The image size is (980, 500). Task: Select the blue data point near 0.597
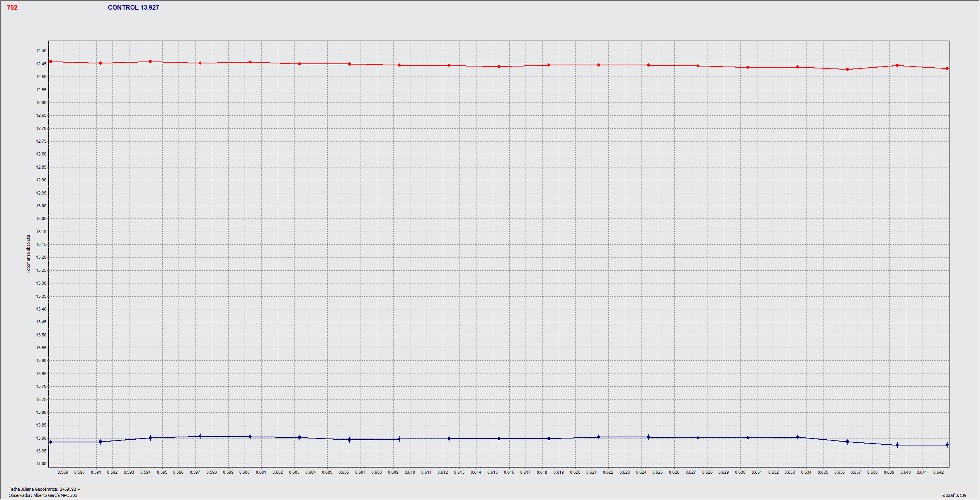click(200, 436)
